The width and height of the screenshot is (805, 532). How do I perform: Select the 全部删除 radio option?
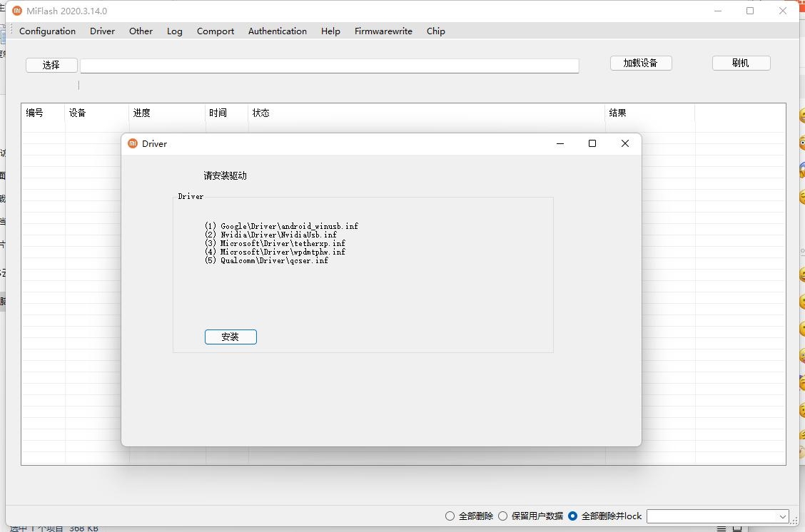tap(450, 516)
